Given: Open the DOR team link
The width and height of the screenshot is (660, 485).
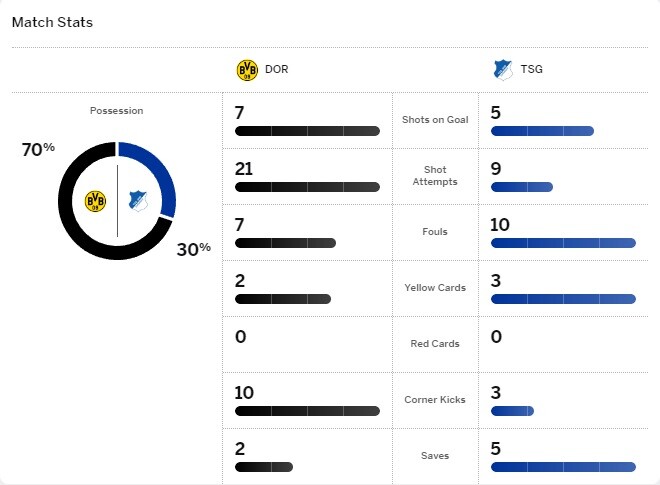Looking at the screenshot, I should click(277, 69).
